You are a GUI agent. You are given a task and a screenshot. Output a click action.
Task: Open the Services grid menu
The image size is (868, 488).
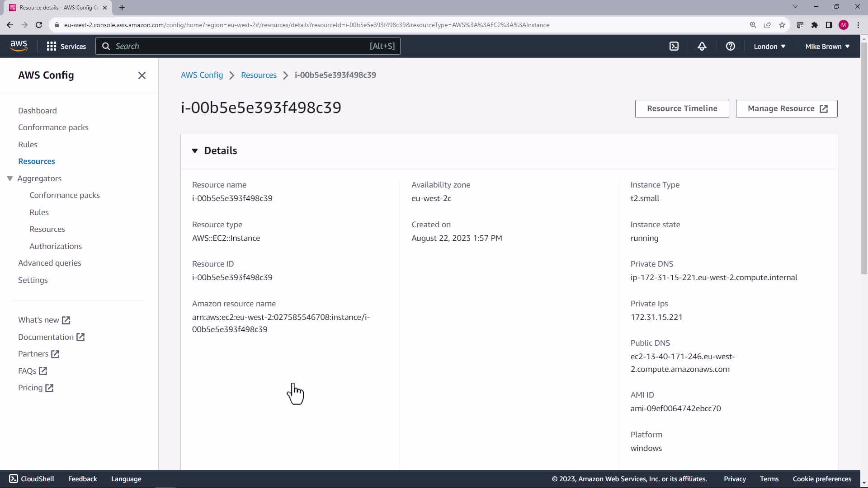tap(66, 46)
